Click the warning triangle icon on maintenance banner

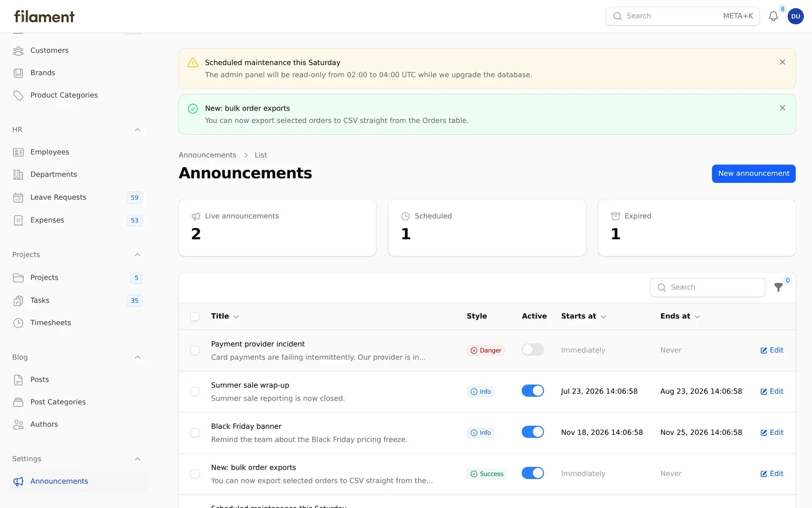click(x=193, y=62)
